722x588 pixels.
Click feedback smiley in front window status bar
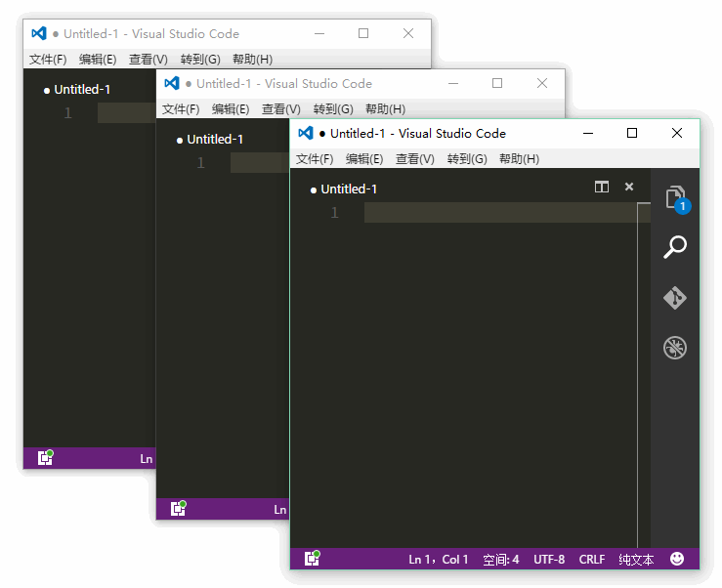point(677,559)
